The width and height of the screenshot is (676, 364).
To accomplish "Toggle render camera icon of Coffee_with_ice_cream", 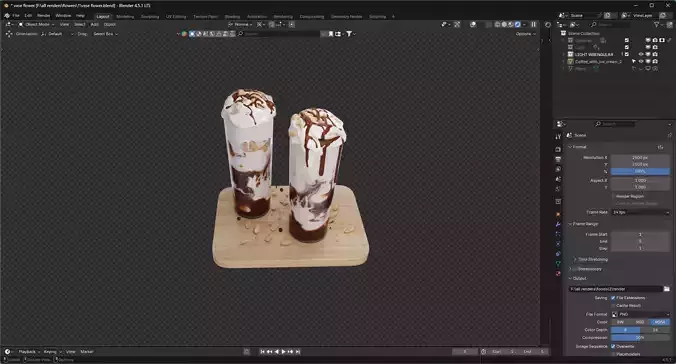I will click(x=655, y=61).
